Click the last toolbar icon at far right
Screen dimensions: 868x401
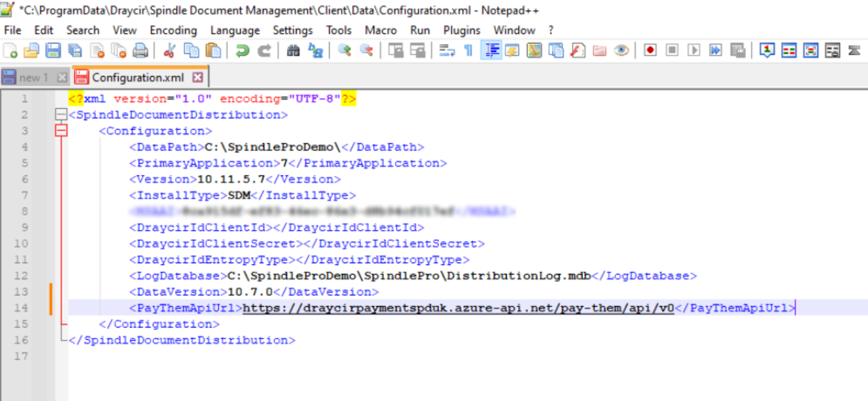855,50
